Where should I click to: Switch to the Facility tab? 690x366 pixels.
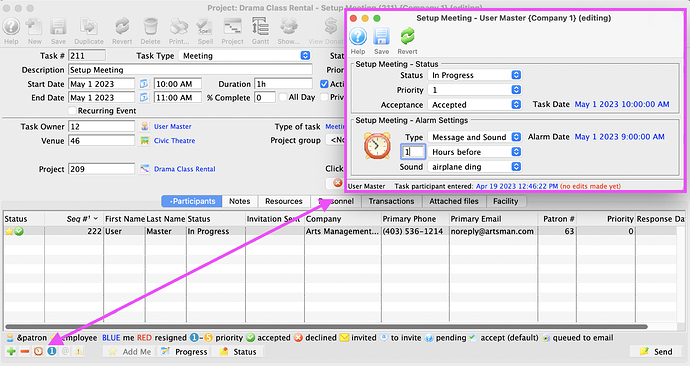point(506,201)
